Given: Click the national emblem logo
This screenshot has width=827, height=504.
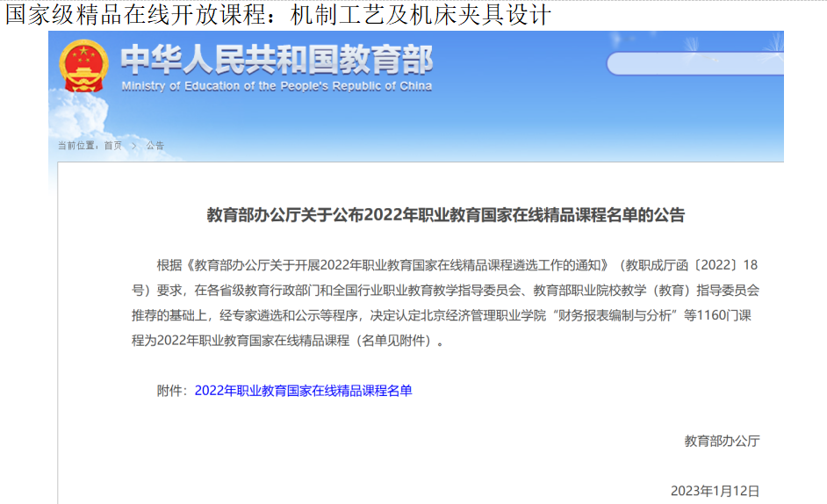Looking at the screenshot, I should (84, 67).
